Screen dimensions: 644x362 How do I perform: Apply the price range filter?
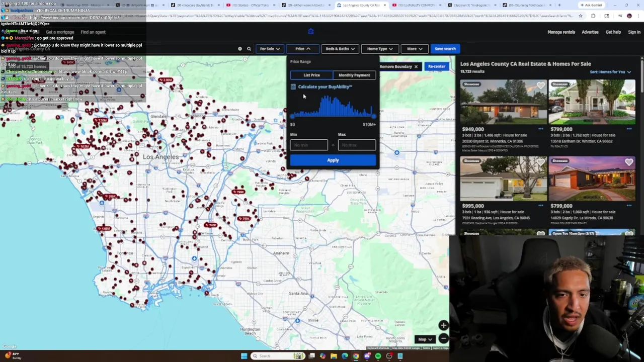coord(333,160)
